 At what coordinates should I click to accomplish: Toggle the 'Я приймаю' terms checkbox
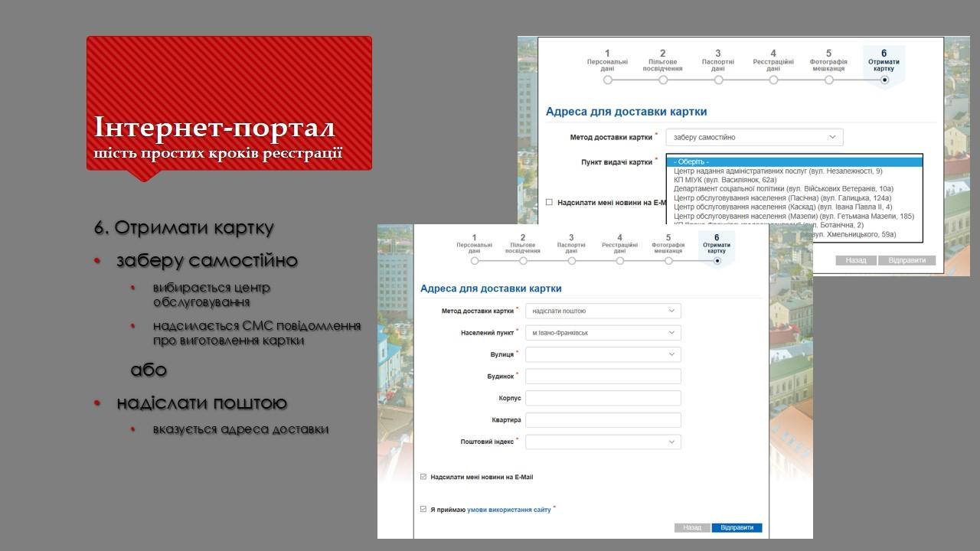(423, 509)
